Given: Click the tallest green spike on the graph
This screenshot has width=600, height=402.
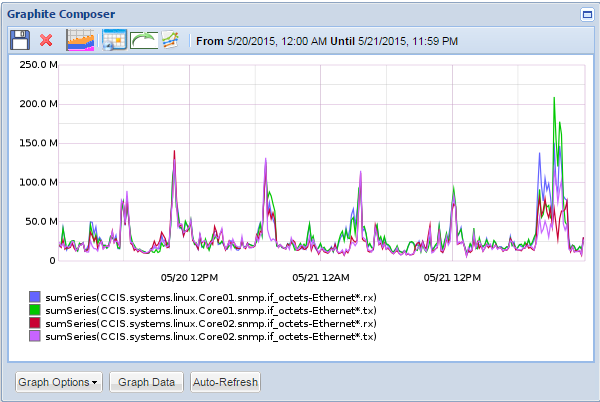Looking at the screenshot, I should tap(554, 100).
